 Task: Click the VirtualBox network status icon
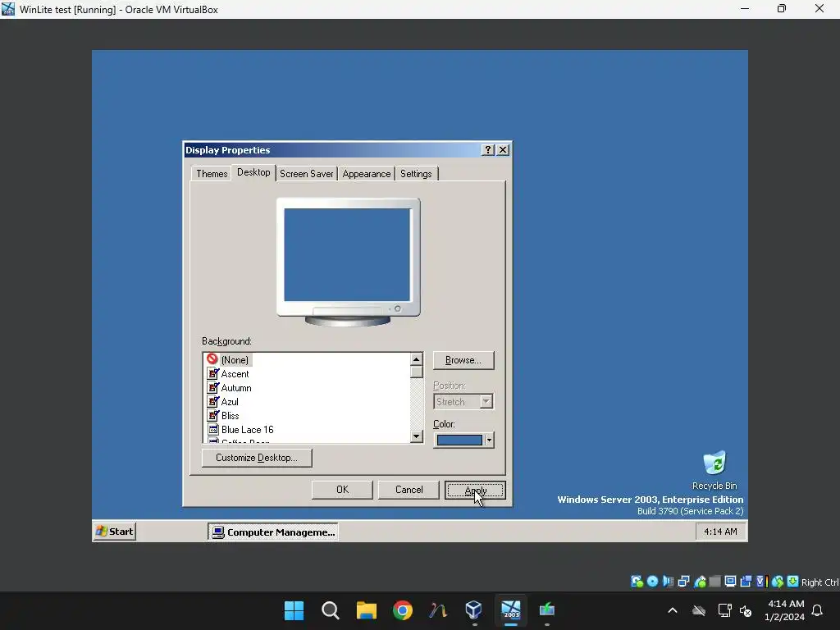point(683,582)
